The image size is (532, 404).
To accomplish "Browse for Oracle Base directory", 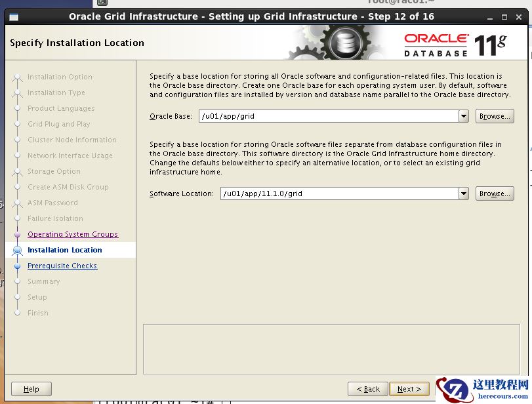I will click(495, 116).
